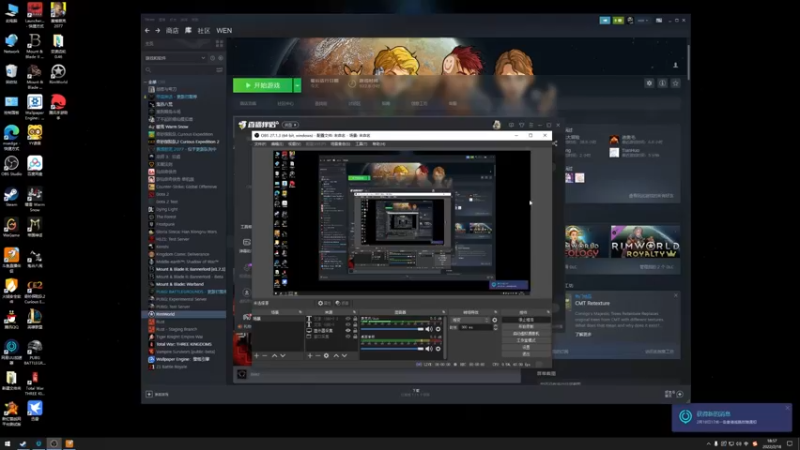Open source properties gear under the OBS sources list
Image resolution: width=800 pixels, height=450 pixels.
pyautogui.click(x=327, y=356)
